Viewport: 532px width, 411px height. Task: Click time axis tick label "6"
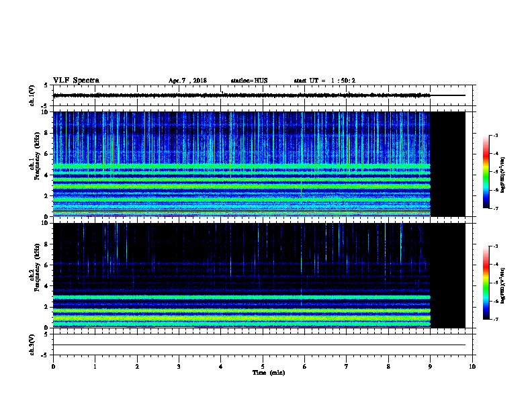pyautogui.click(x=305, y=366)
